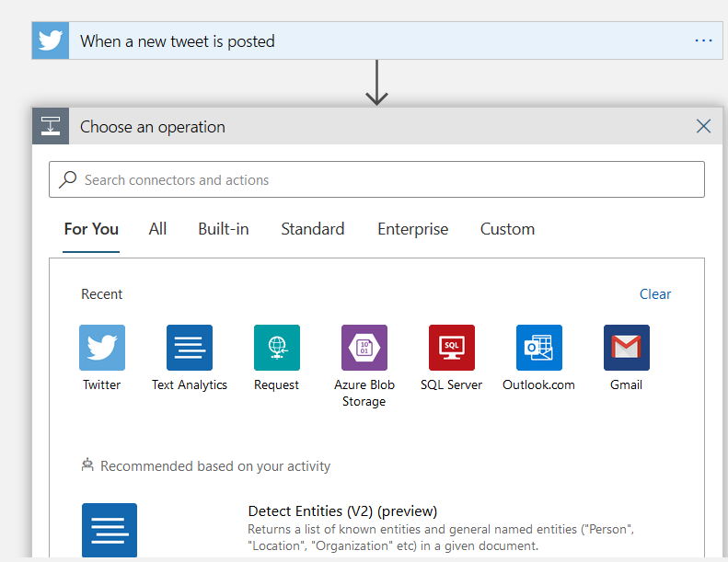Open the Azure Blob Storage connector
This screenshot has height=562, width=728.
coord(364,348)
